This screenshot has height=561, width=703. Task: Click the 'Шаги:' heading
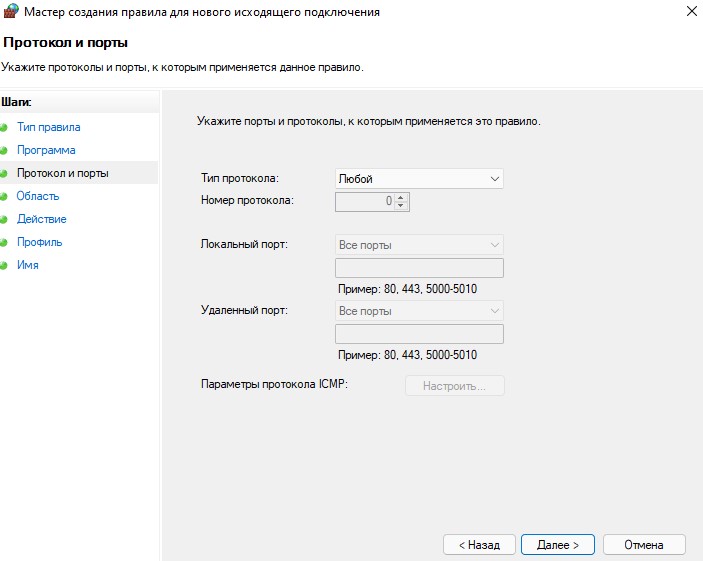[17, 102]
